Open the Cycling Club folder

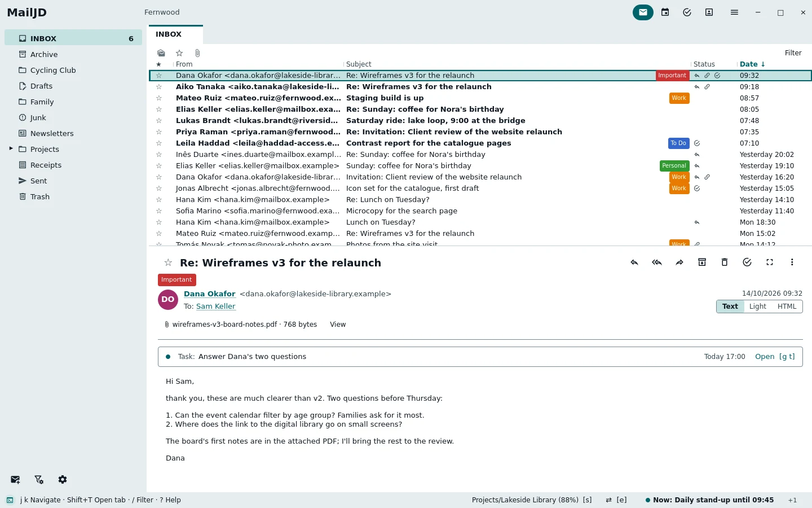(73, 70)
